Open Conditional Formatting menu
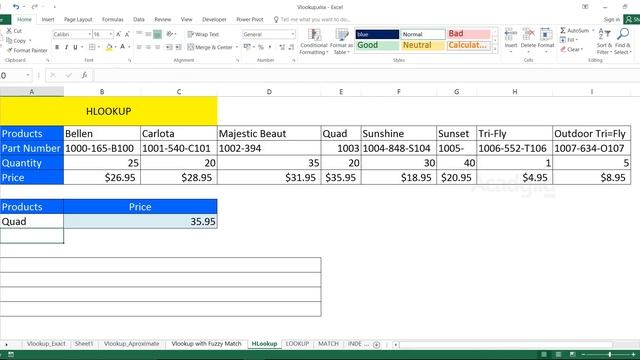The height and width of the screenshot is (360, 640). [x=313, y=42]
